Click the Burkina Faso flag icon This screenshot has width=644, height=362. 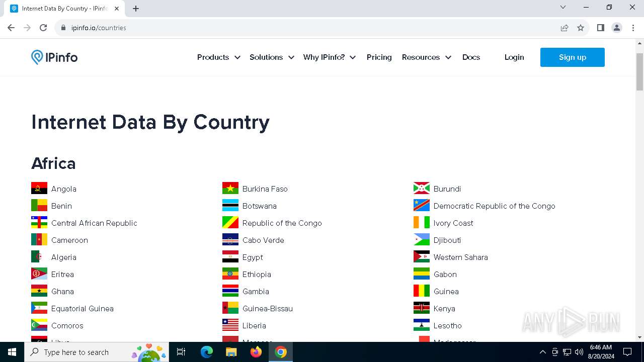click(x=230, y=189)
